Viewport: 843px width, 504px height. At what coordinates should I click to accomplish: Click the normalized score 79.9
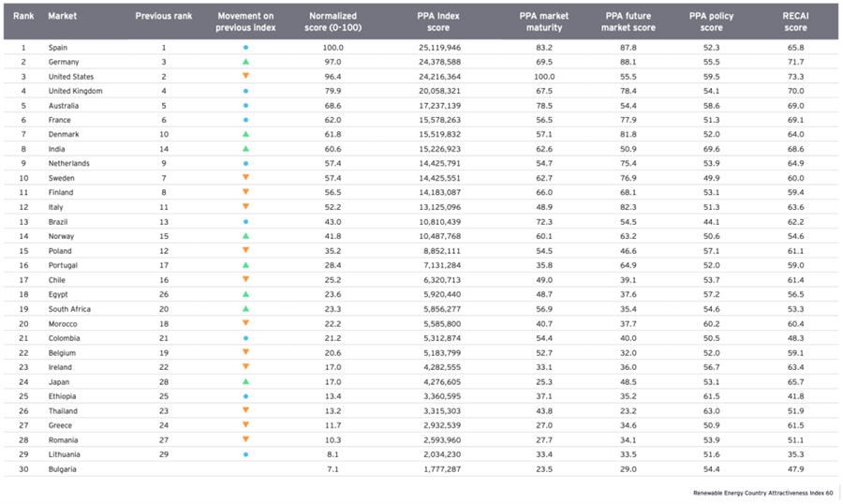pyautogui.click(x=333, y=91)
